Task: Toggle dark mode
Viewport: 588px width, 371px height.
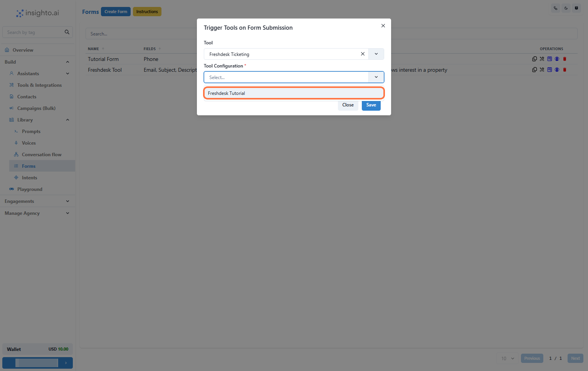Action: point(566,8)
